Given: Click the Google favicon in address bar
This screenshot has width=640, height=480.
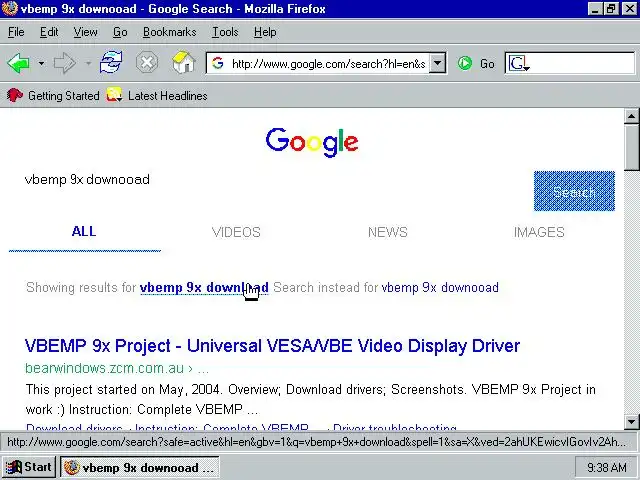Looking at the screenshot, I should click(218, 63).
